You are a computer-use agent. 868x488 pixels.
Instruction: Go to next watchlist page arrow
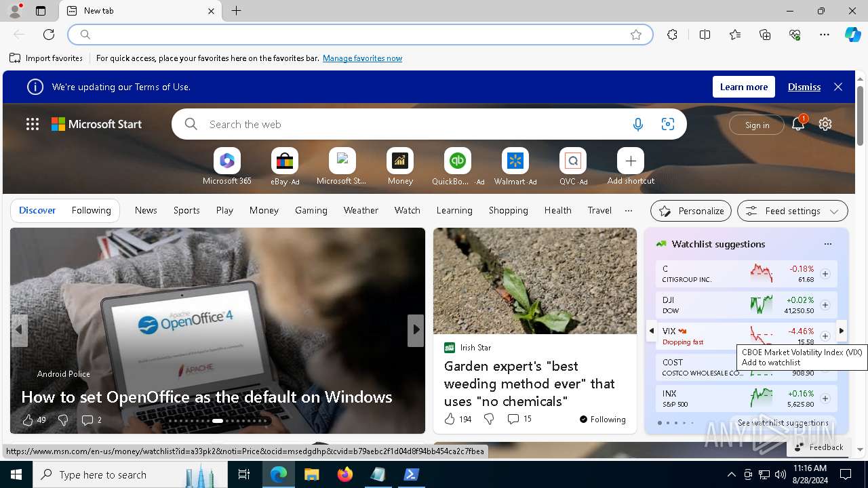[842, 331]
